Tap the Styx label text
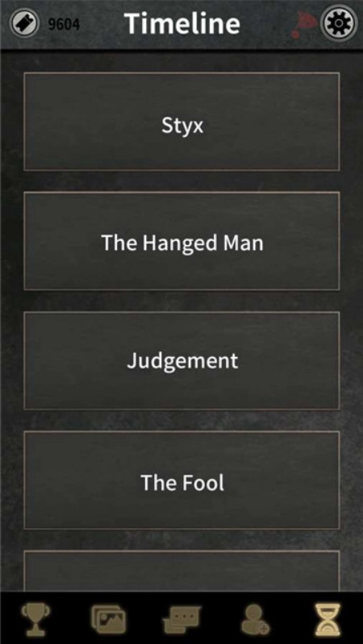Image resolution: width=363 pixels, height=644 pixels. (182, 126)
